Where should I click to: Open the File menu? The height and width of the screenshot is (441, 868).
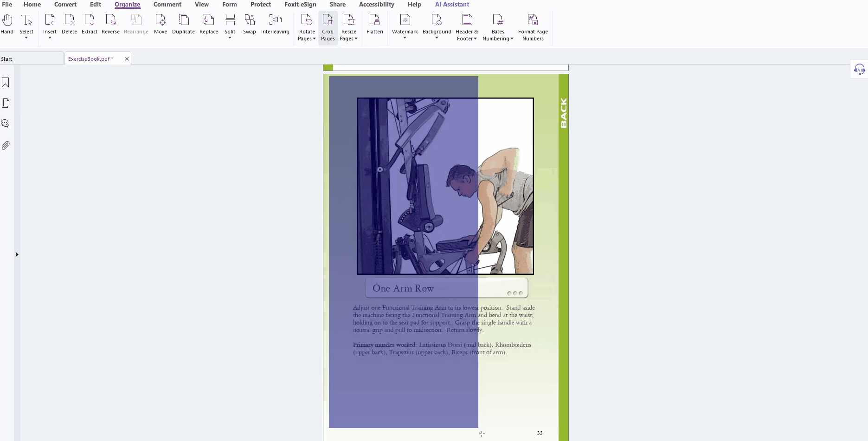click(x=7, y=4)
